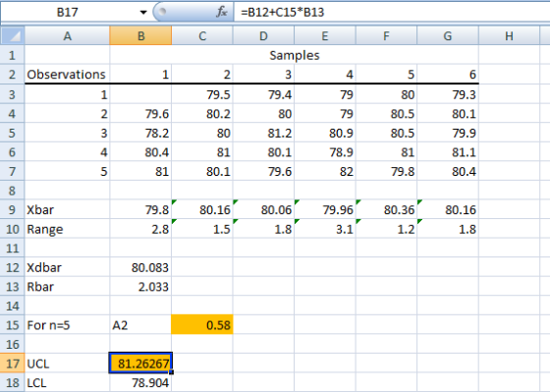The width and height of the screenshot is (550, 392).
Task: Select cell with value 81.2
Action: click(263, 133)
